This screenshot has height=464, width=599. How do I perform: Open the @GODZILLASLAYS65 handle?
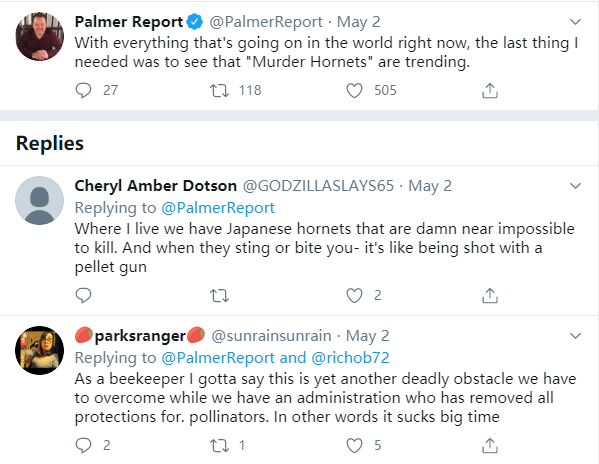tap(318, 186)
